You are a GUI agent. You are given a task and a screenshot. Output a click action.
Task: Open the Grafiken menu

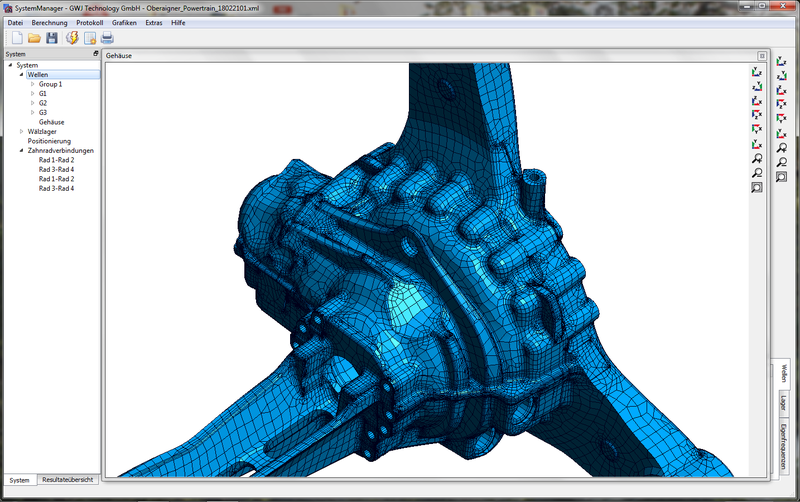pos(124,22)
